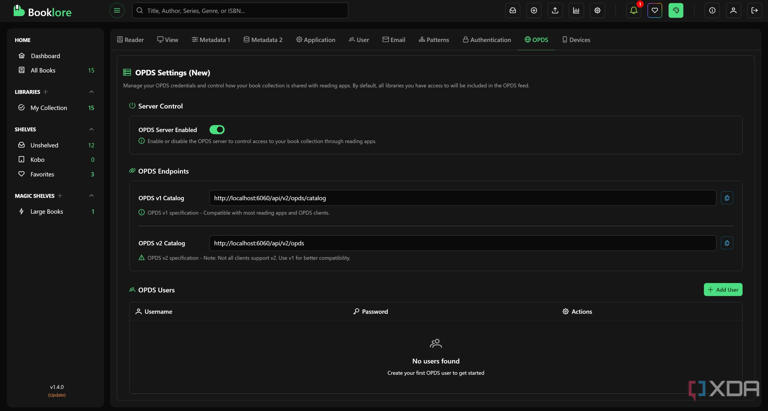The image size is (768, 411).
Task: Click the notification bell icon
Action: tap(634, 11)
